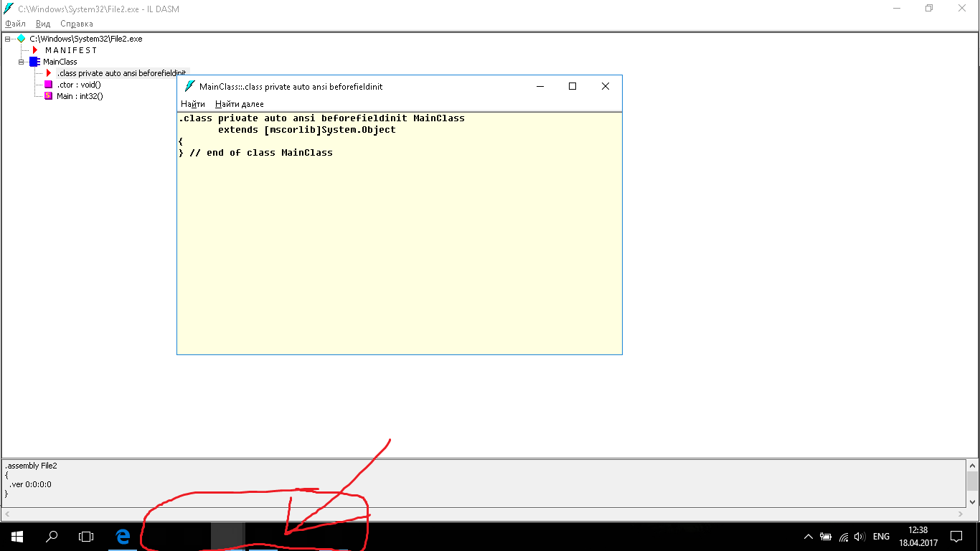Open the Справка menu
Image resolution: width=980 pixels, height=551 pixels.
77,24
